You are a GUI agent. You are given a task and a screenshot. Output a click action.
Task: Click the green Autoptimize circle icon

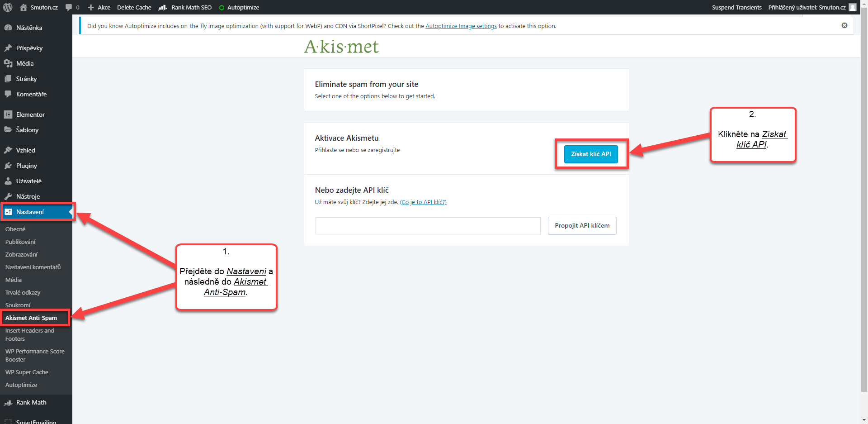(222, 8)
